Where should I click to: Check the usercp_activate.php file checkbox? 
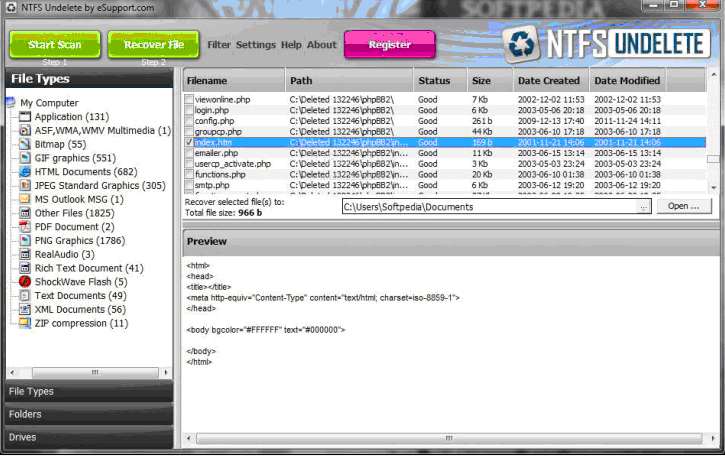[189, 163]
